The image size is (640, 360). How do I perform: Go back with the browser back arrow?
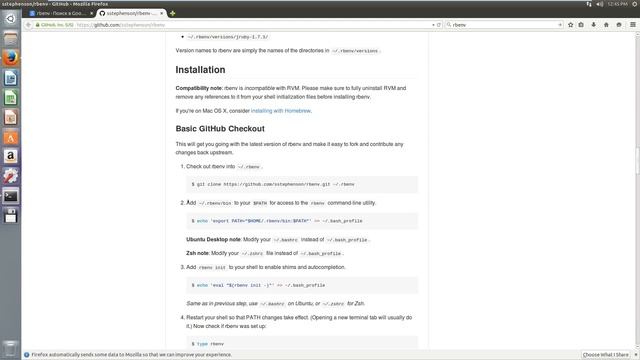click(x=28, y=25)
